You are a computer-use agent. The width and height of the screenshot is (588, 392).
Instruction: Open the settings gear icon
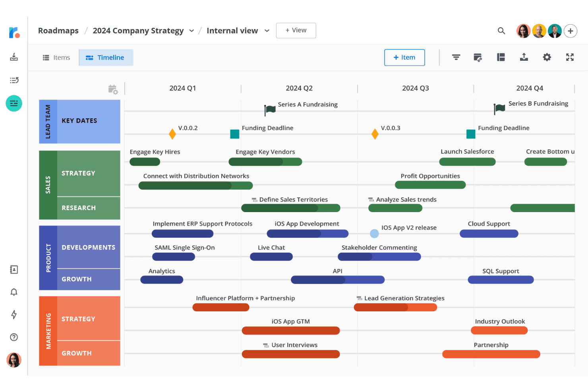(547, 57)
